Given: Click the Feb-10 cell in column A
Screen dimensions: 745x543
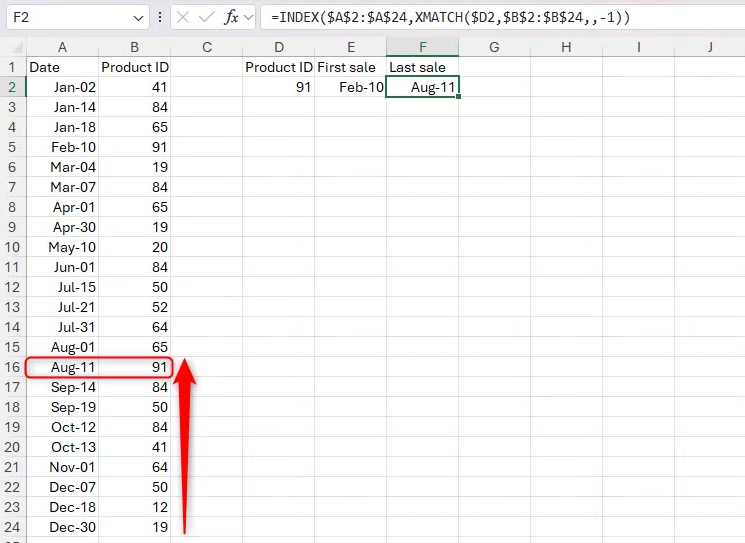Looking at the screenshot, I should point(62,147).
